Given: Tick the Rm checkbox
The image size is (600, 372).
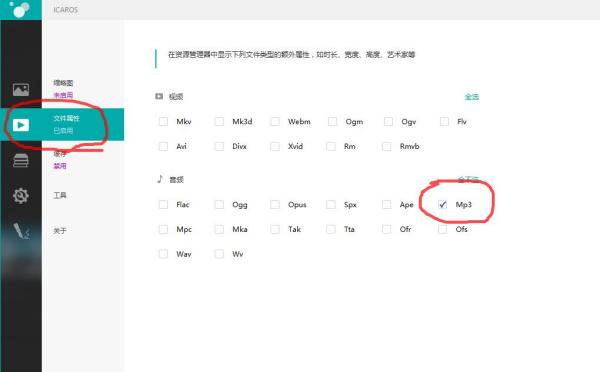Looking at the screenshot, I should point(331,147).
